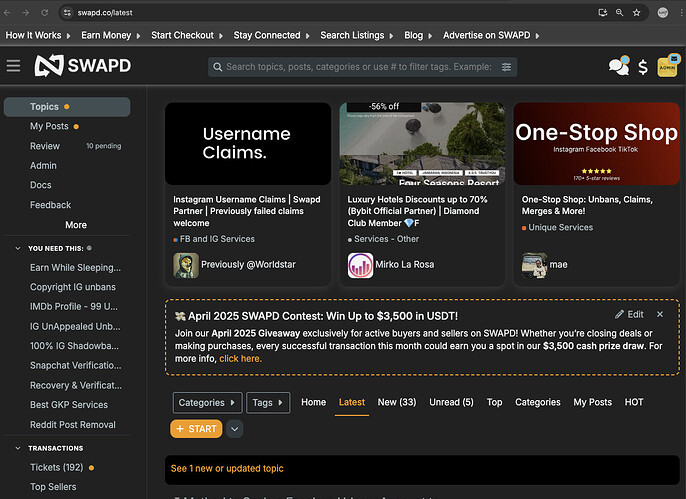Click the globe icon next to YOU NEED THIS
Image resolution: width=686 pixels, height=499 pixels.
[89, 248]
